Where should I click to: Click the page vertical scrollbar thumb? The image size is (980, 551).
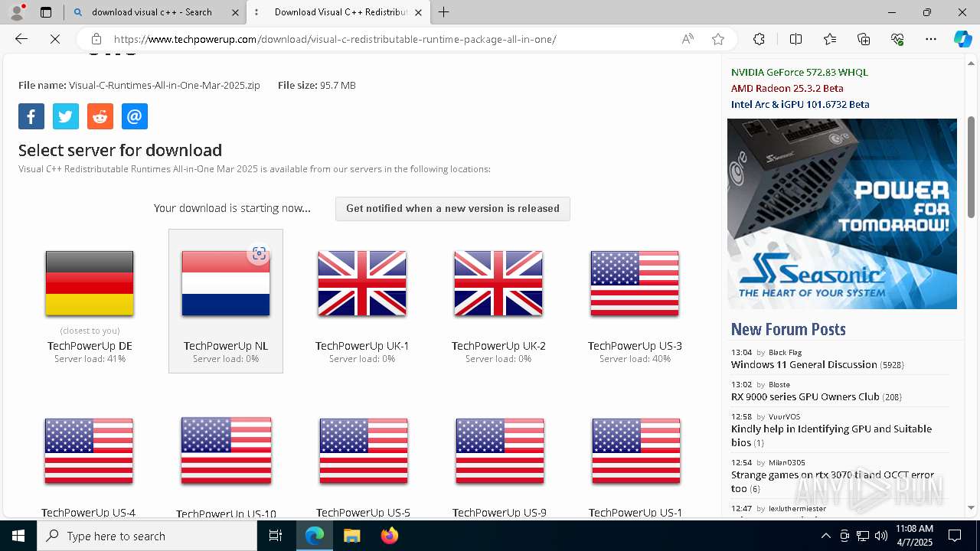click(x=972, y=166)
